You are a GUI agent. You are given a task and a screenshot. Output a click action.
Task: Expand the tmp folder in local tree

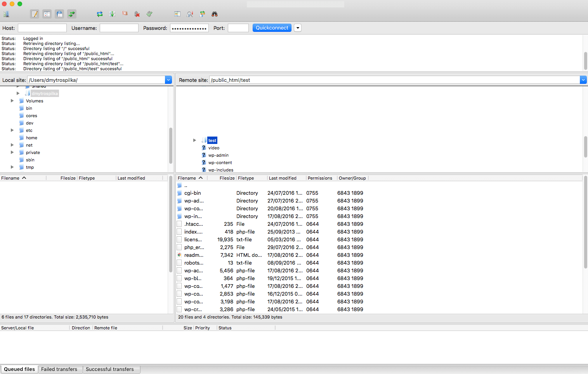coord(12,167)
